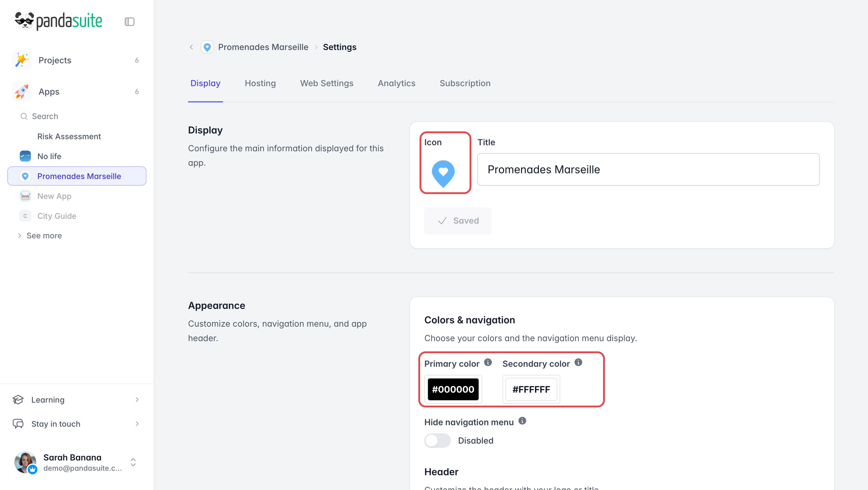Show info for Secondary color
Screen dimensions: 868x490
tap(578, 362)
